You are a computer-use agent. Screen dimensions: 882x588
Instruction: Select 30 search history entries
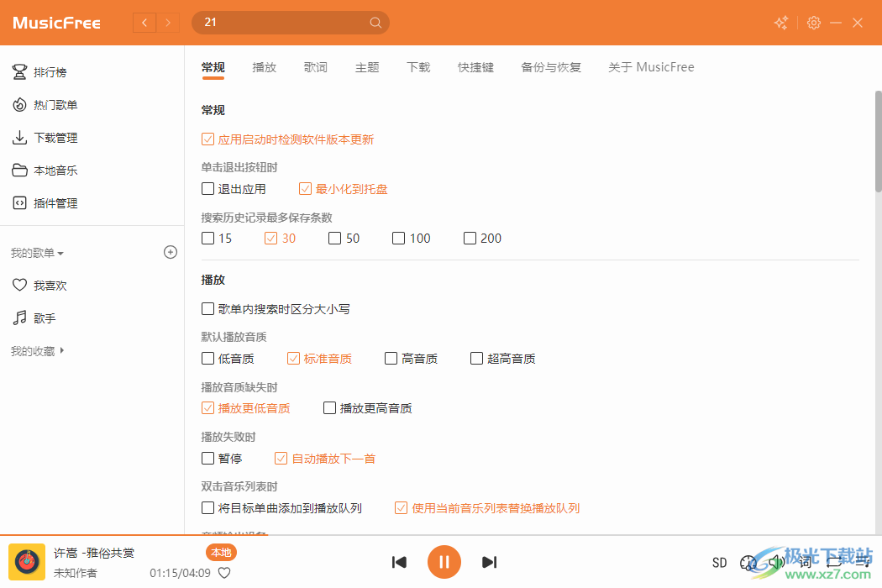[280, 238]
